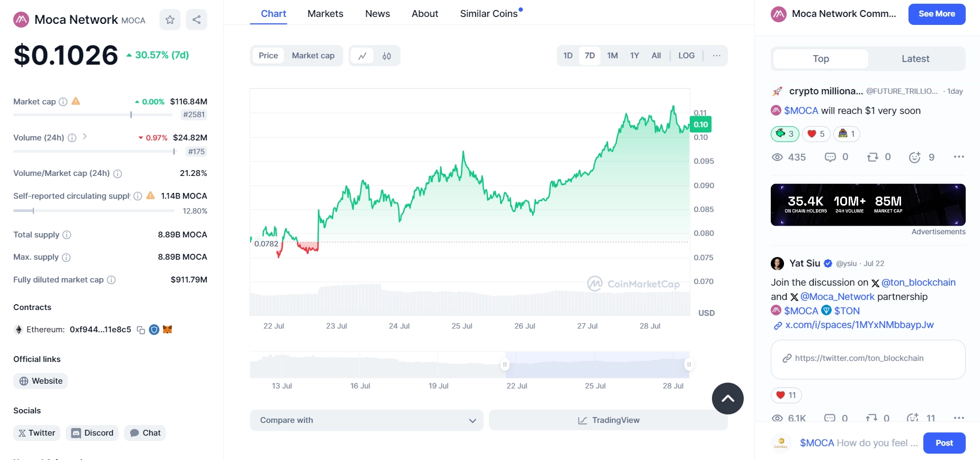Click the right range slider handle
The width and height of the screenshot is (980, 460).
point(689,365)
